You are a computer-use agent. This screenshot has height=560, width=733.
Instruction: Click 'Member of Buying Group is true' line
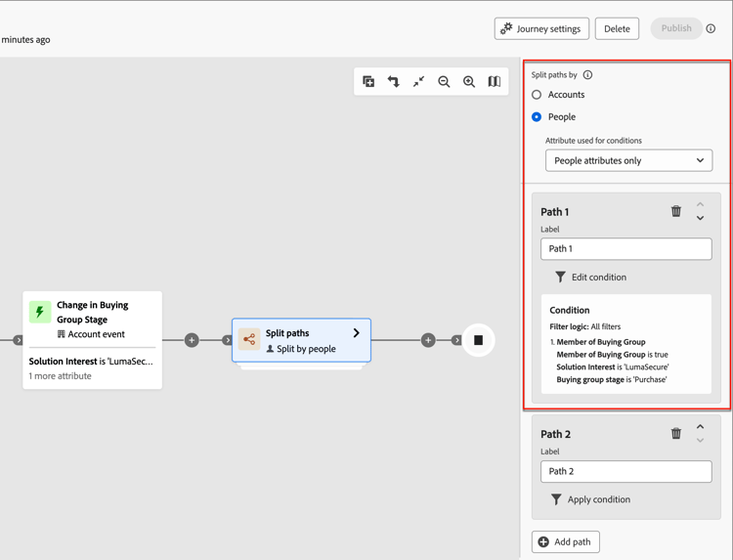click(x=613, y=355)
